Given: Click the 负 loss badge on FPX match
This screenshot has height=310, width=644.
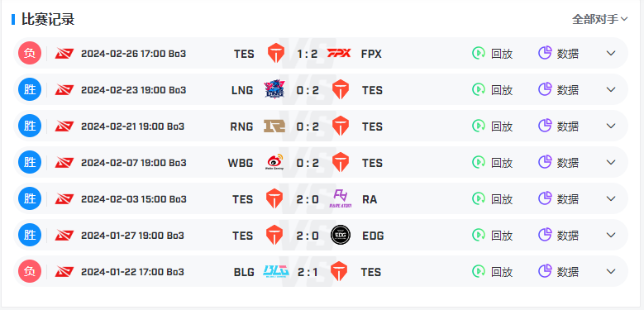Looking at the screenshot, I should (30, 54).
